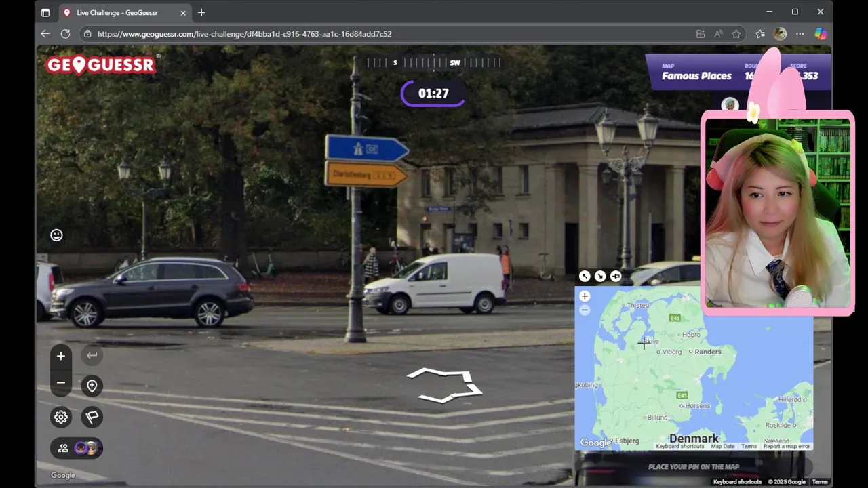Screen dimensions: 868x488
Task: Click Report a map error link
Action: (x=787, y=446)
